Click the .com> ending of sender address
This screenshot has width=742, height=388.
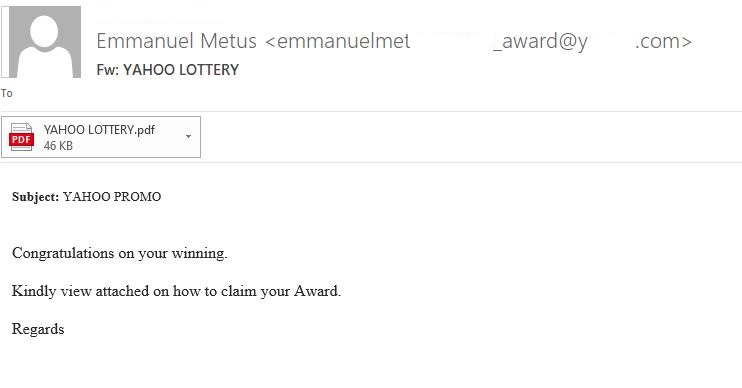click(663, 42)
